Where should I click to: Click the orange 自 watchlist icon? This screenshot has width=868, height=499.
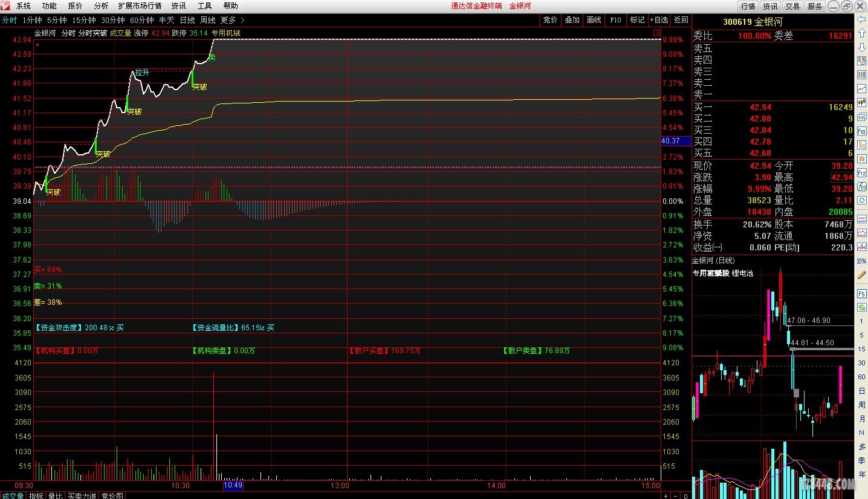[x=861, y=158]
